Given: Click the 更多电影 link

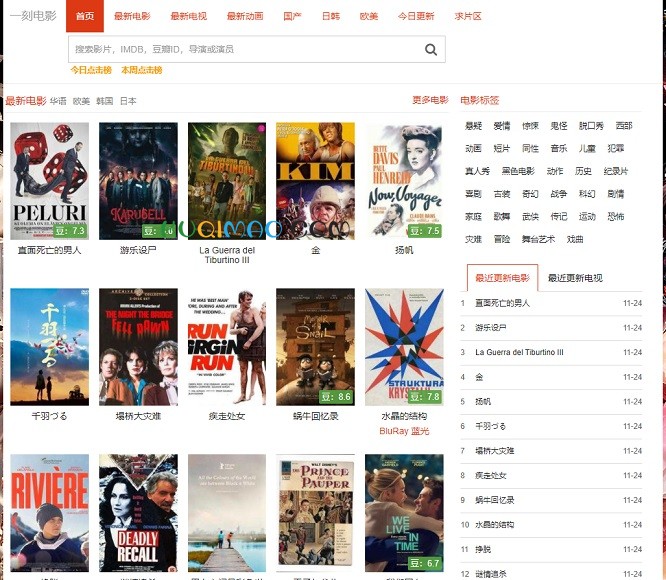Looking at the screenshot, I should (x=430, y=100).
